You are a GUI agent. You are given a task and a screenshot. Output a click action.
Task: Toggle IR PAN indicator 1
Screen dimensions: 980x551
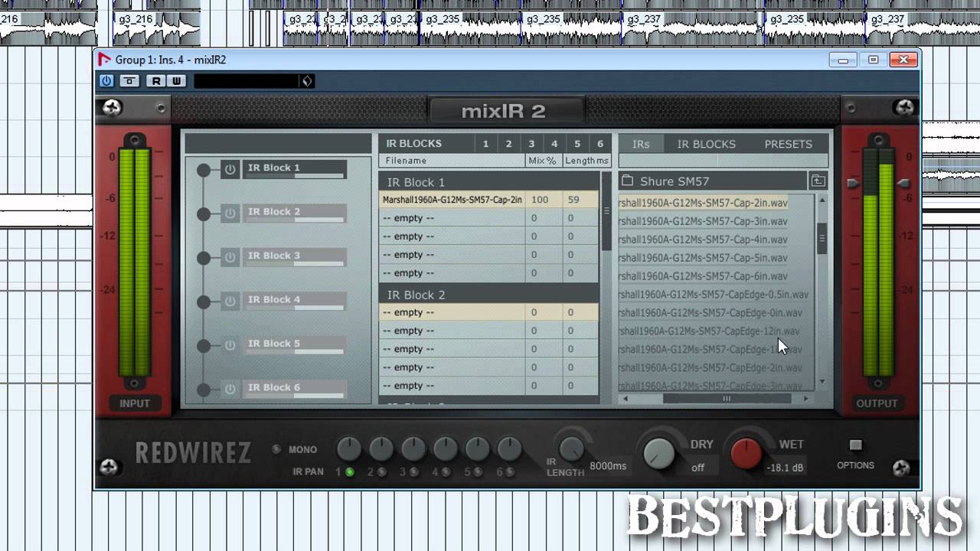point(350,472)
